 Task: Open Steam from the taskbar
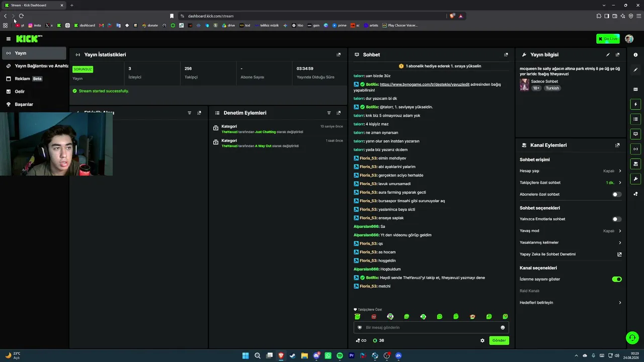click(x=293, y=355)
